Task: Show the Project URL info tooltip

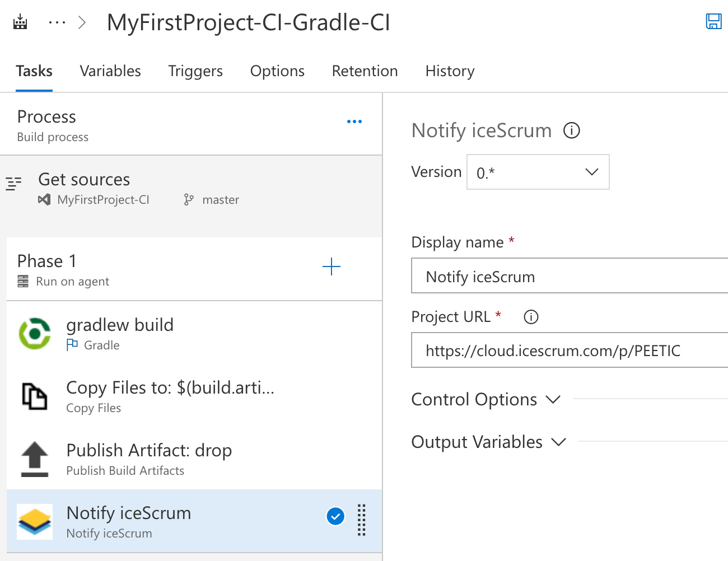Action: (531, 317)
